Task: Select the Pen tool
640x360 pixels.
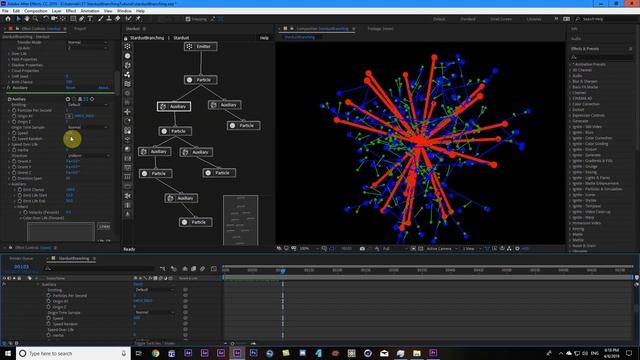Action: [82, 19]
